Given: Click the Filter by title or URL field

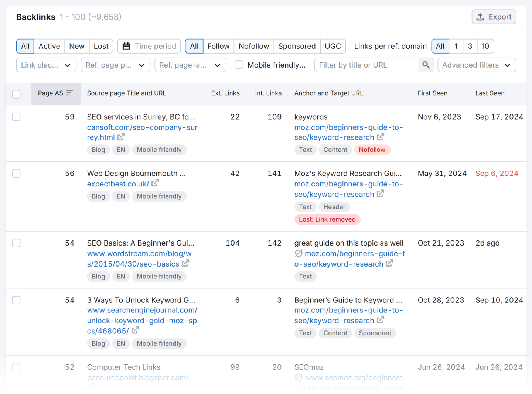Looking at the screenshot, I should pos(366,65).
